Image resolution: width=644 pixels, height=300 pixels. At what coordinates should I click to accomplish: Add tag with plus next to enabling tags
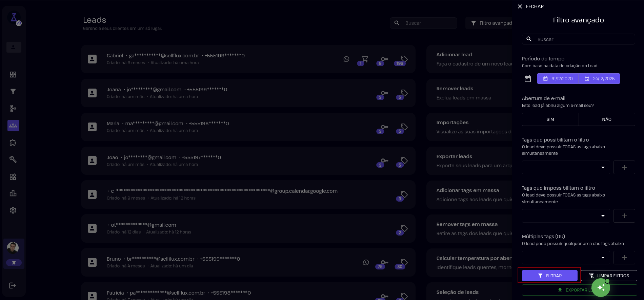pyautogui.click(x=624, y=167)
